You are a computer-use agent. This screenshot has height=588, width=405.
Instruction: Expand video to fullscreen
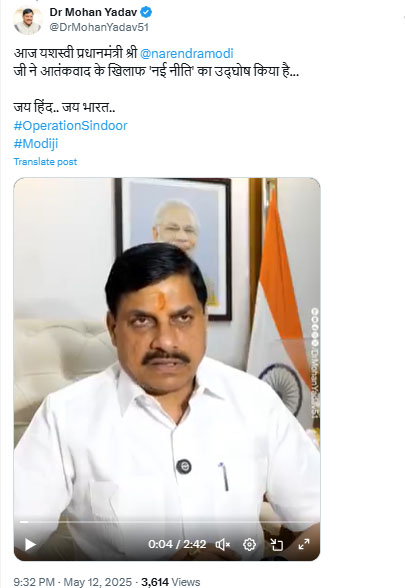304,544
